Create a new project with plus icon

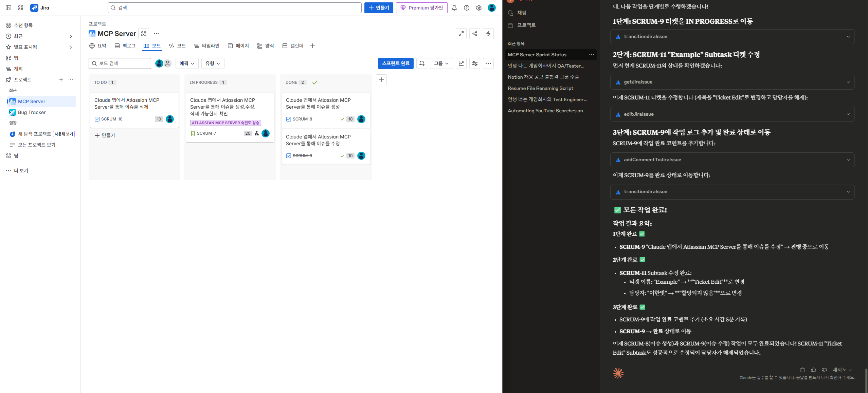coord(61,80)
